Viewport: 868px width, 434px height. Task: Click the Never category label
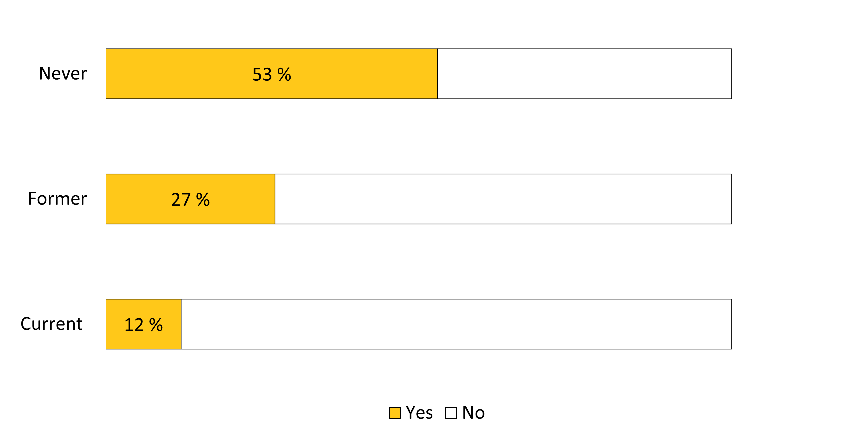tap(63, 73)
